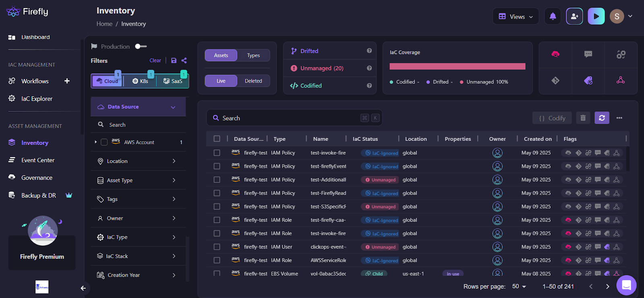
Task: Select the test-Additional row checkbox
Action: coord(217,180)
